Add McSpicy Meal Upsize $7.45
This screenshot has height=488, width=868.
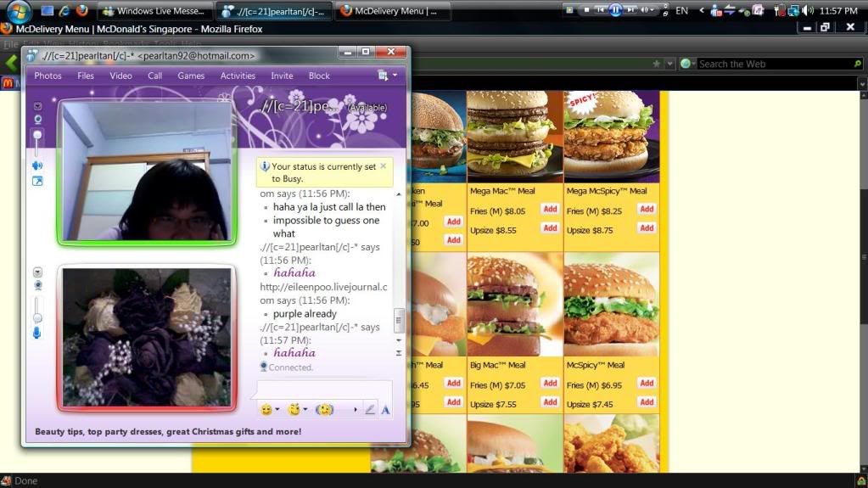(x=647, y=402)
